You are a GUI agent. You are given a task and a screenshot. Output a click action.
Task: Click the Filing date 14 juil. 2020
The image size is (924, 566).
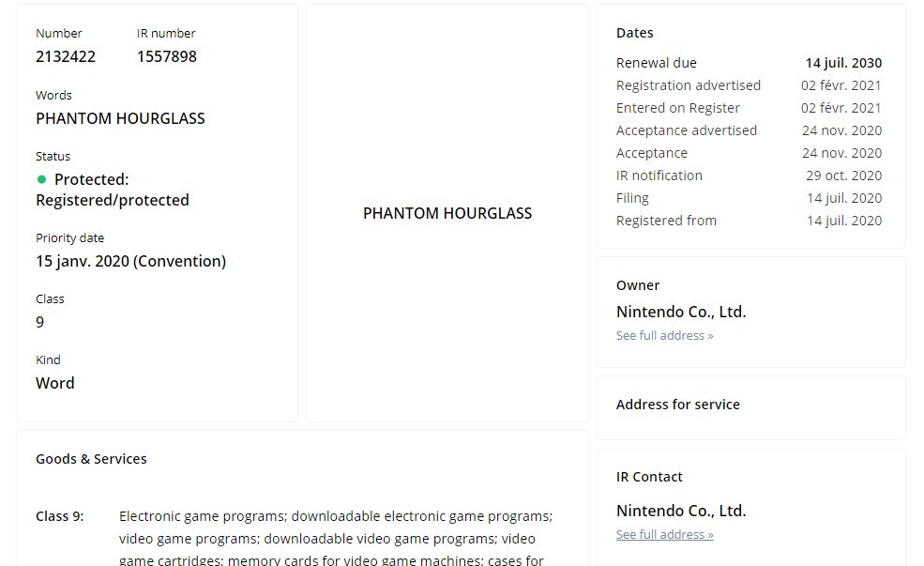(844, 198)
